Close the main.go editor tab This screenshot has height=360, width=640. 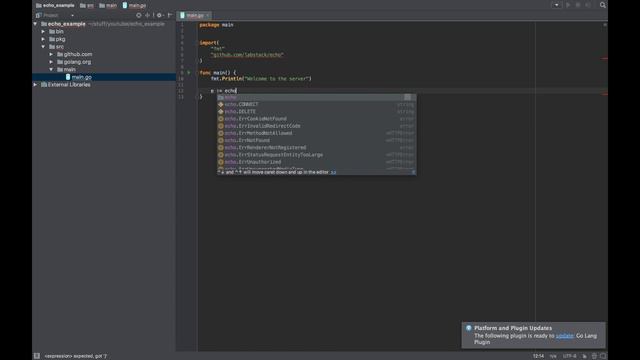coord(207,16)
